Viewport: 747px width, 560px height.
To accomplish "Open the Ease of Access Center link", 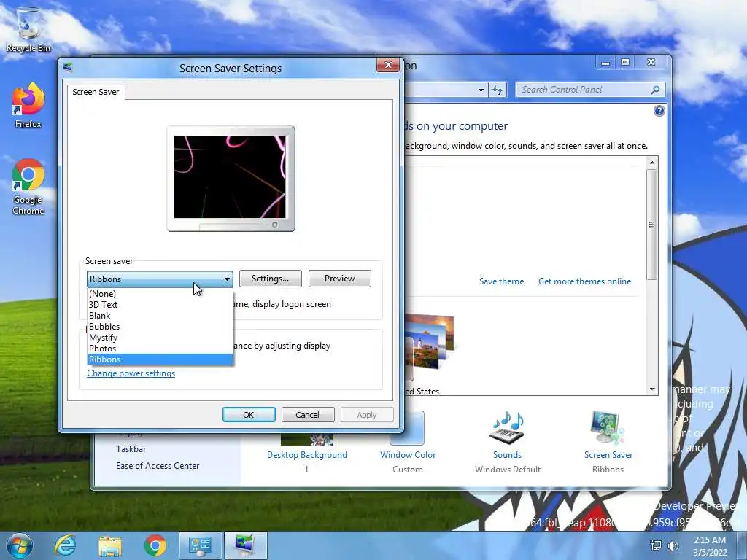I will [x=158, y=466].
